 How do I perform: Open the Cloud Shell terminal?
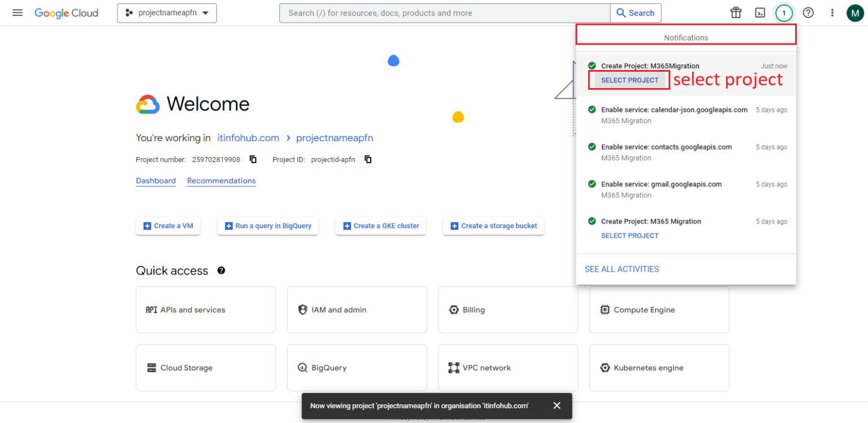[x=760, y=12]
